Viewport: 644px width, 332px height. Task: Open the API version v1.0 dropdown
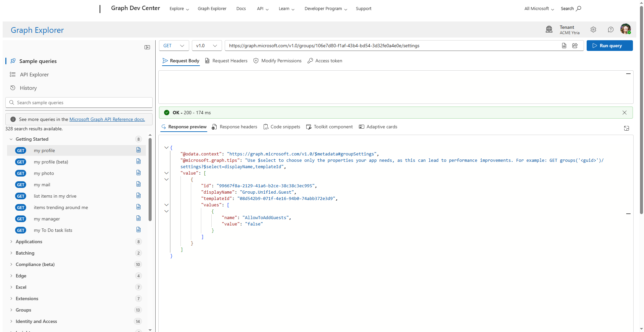[x=207, y=46]
